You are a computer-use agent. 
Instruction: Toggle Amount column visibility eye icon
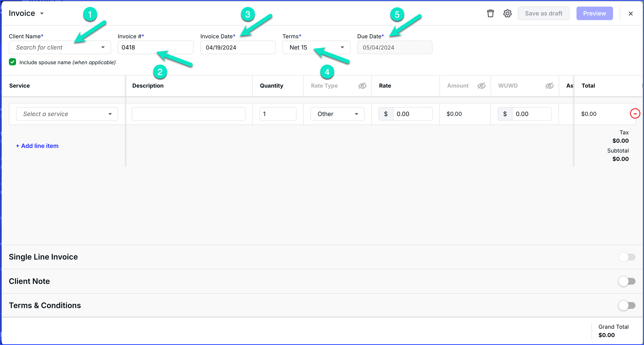481,86
